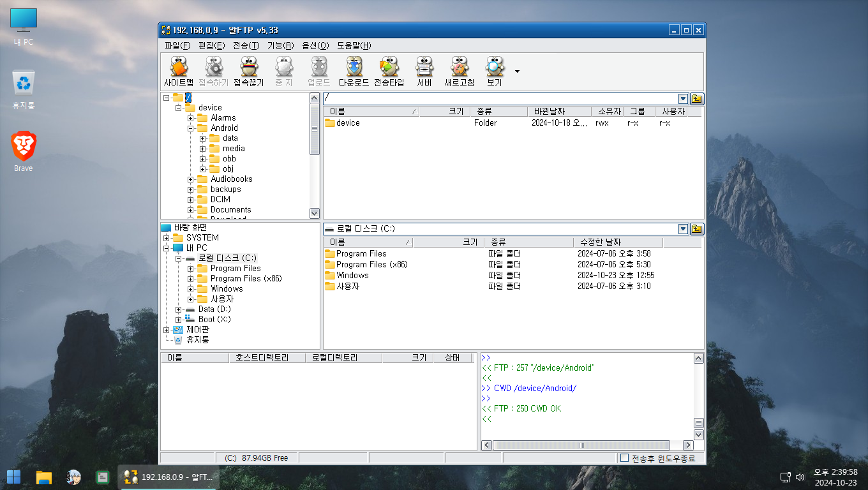The image size is (868, 490).
Task: Select Program Files (x86) in local file list
Action: pos(371,265)
